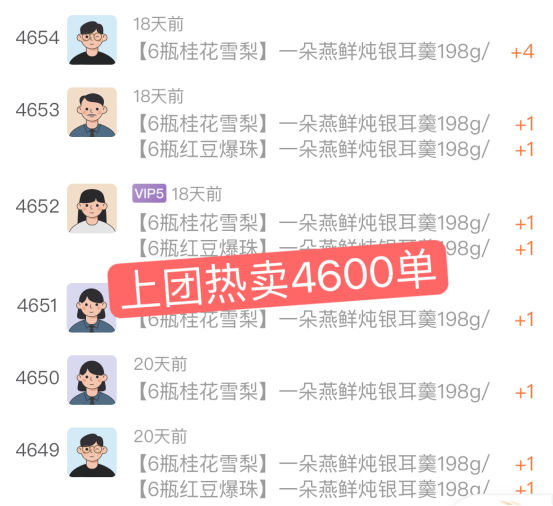Screen dimensions: 553x506
Task: Open avatar of VIP5 buyer 4652
Action: (92, 208)
